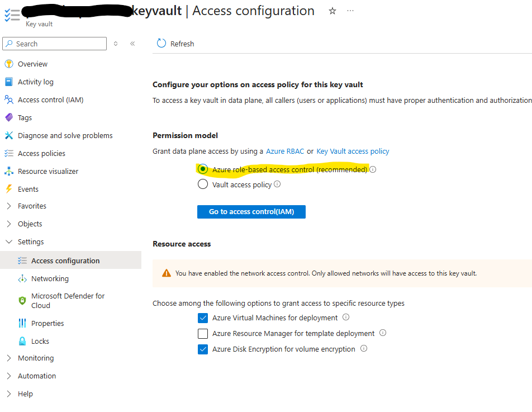Click the info icon for Azure Disk Encryption
The height and width of the screenshot is (412, 532).
pyautogui.click(x=364, y=348)
